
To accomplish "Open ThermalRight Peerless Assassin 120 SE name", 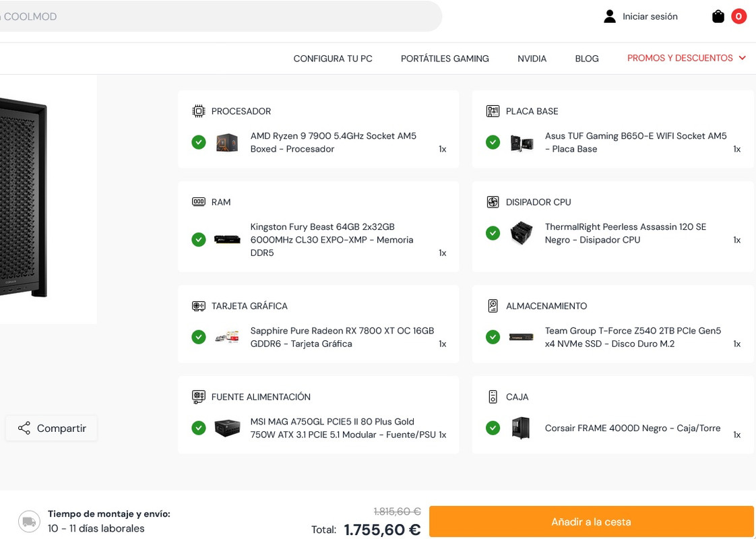I will click(625, 233).
